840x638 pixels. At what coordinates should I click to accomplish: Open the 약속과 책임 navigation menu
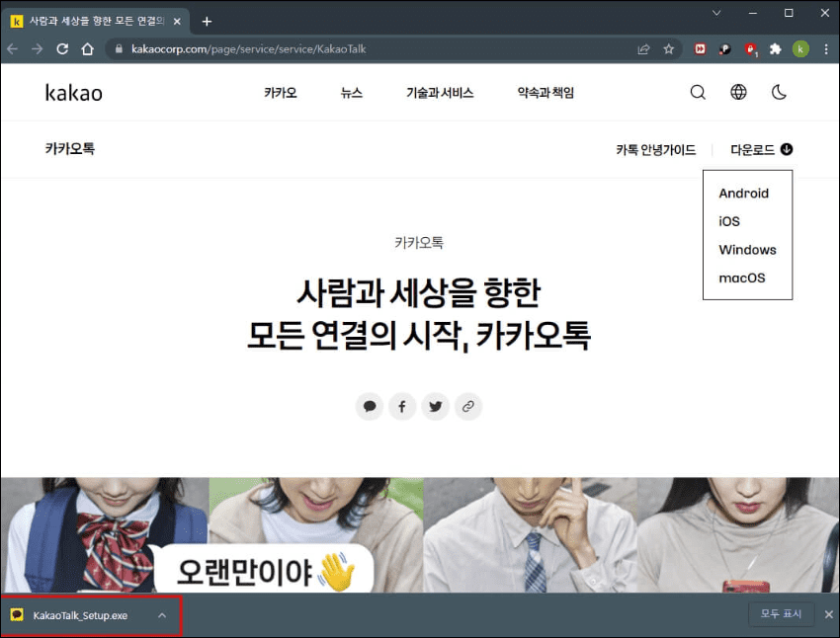click(546, 93)
